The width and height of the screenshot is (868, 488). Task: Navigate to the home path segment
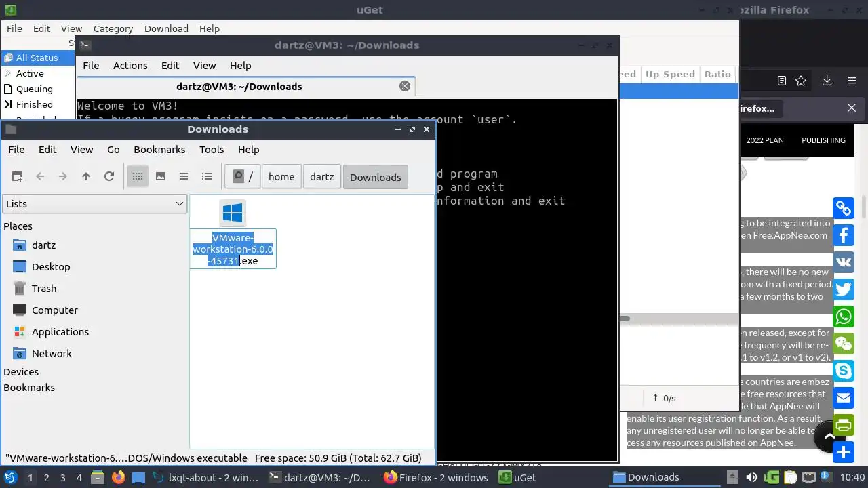281,177
